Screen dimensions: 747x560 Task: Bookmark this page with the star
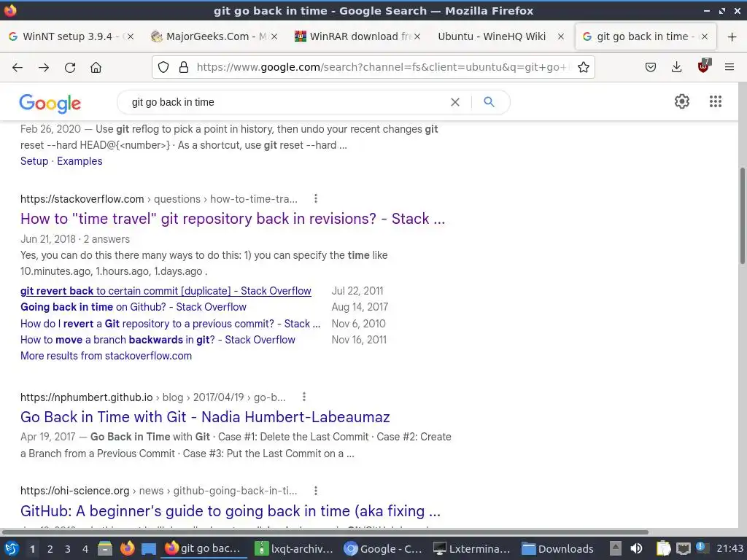pyautogui.click(x=583, y=67)
